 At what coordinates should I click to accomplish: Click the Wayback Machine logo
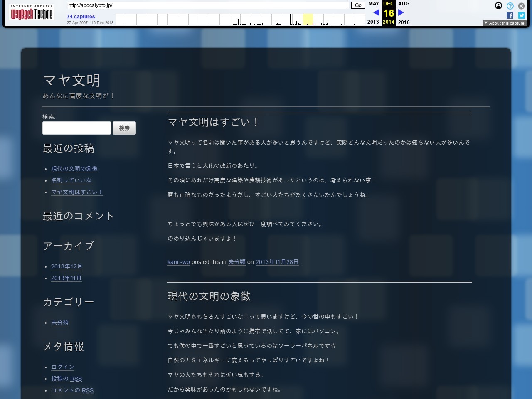(x=32, y=13)
